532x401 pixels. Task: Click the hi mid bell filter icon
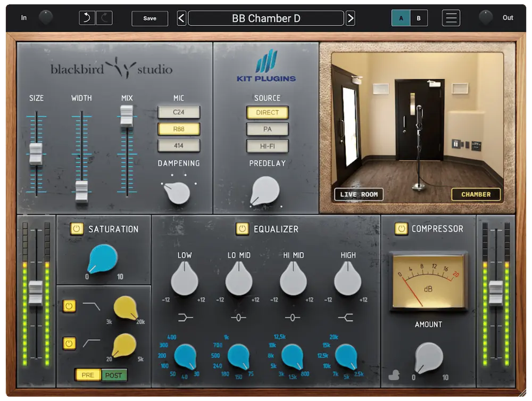pyautogui.click(x=293, y=318)
